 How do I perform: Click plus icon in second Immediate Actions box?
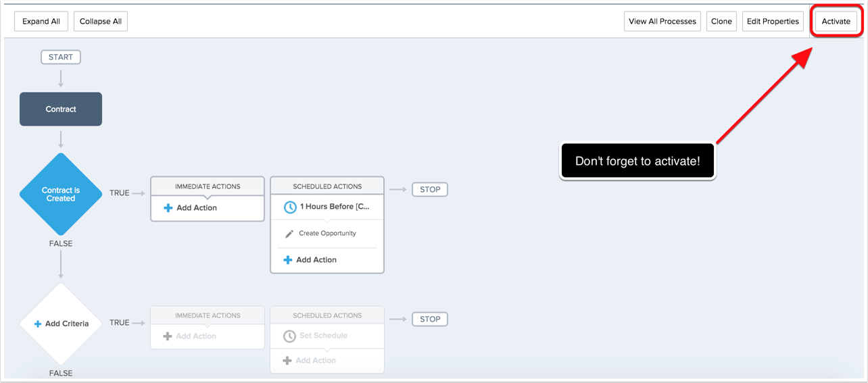tap(168, 336)
